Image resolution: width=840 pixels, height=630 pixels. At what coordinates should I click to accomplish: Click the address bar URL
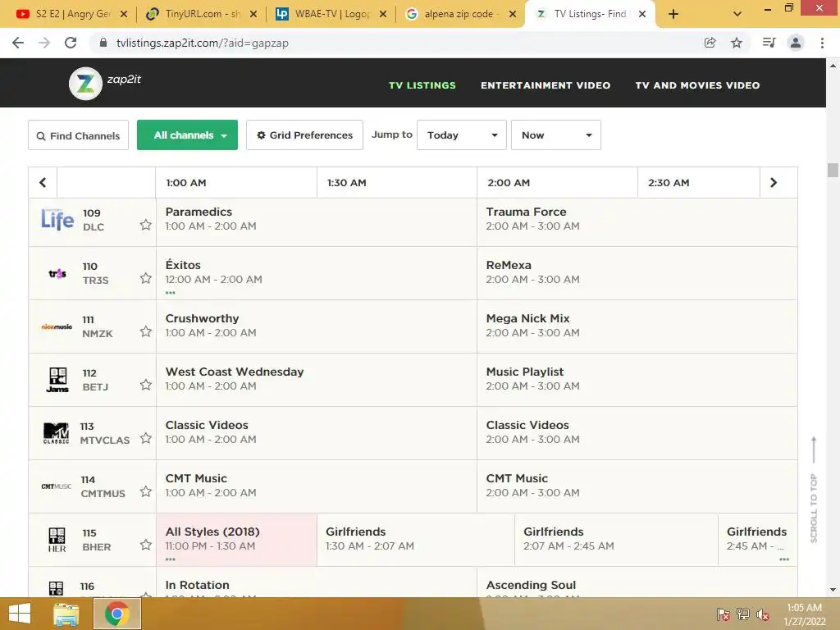203,43
